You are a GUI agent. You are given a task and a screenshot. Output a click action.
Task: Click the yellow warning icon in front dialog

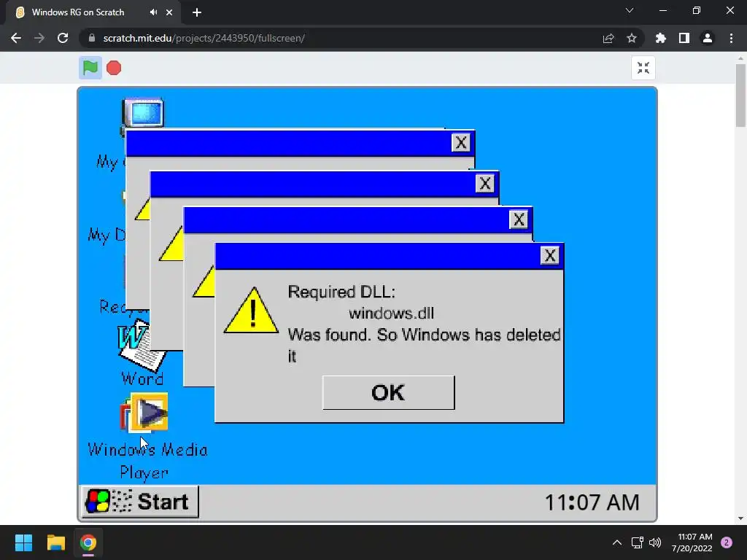pyautogui.click(x=251, y=311)
